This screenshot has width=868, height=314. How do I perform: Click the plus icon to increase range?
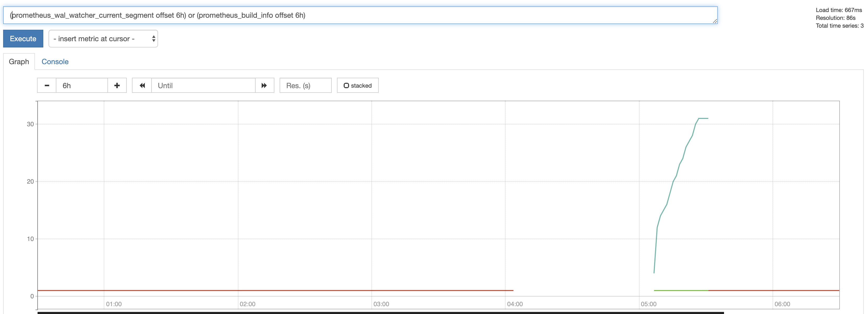[x=117, y=86]
